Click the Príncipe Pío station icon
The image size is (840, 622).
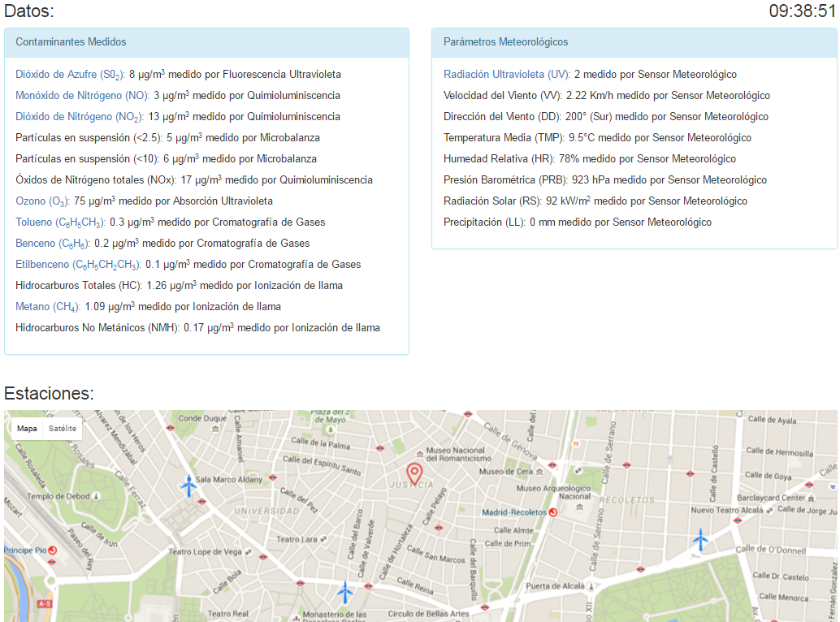[52, 550]
